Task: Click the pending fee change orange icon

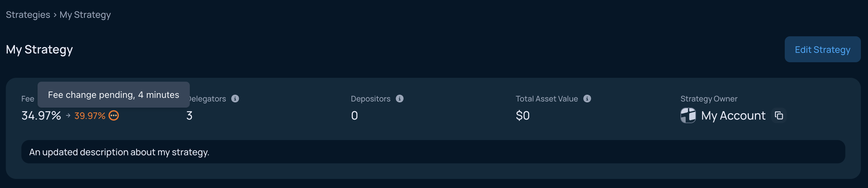Action: (114, 115)
